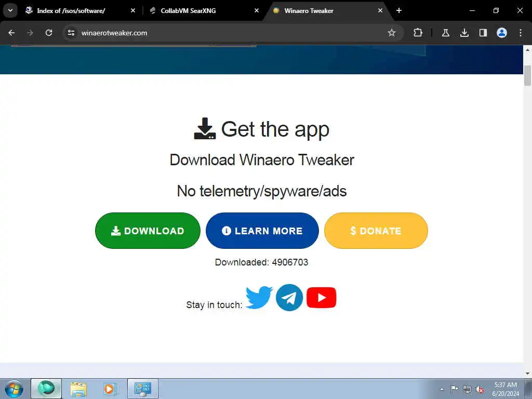
Task: Launch Windows Media Player from taskbar
Action: (x=110, y=389)
